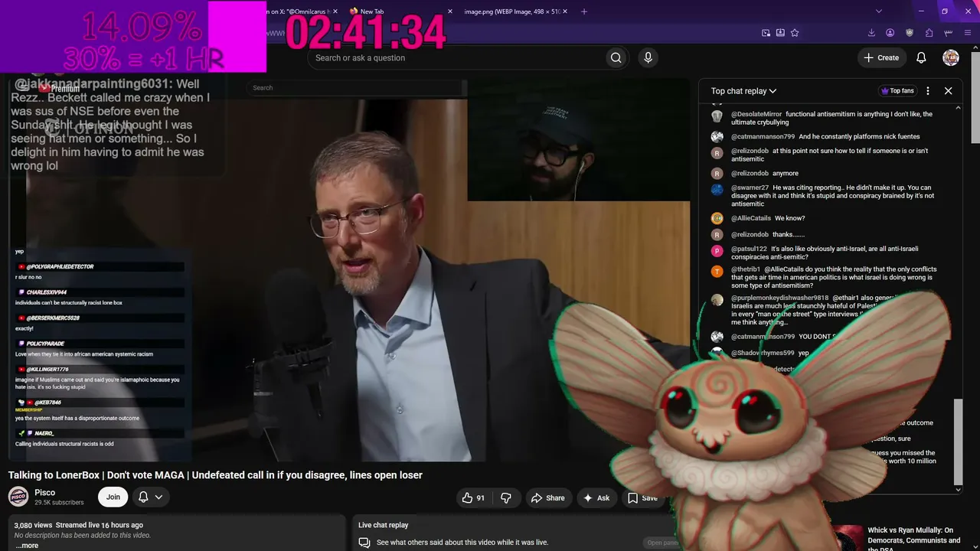980x551 pixels.
Task: Open browser downloads arrow icon
Action: point(871,33)
